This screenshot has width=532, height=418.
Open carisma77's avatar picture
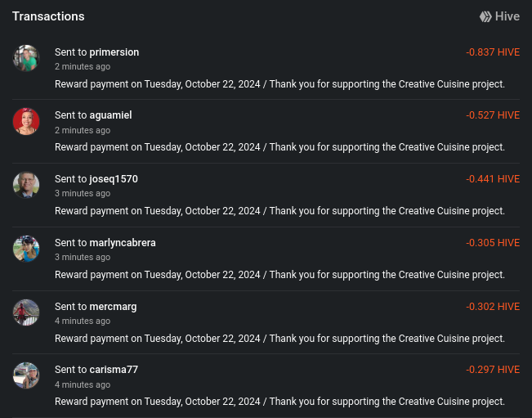26,375
